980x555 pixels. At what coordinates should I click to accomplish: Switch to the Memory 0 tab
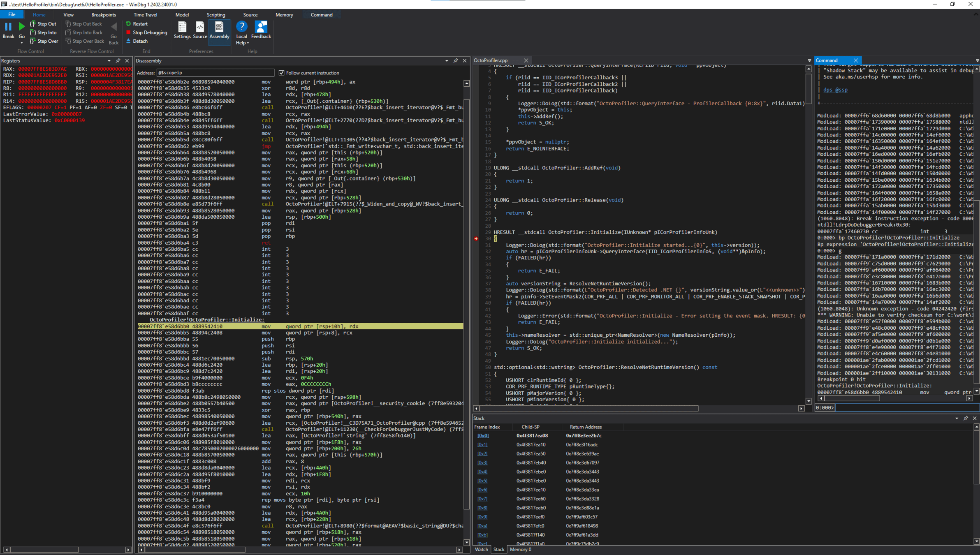[x=520, y=550]
